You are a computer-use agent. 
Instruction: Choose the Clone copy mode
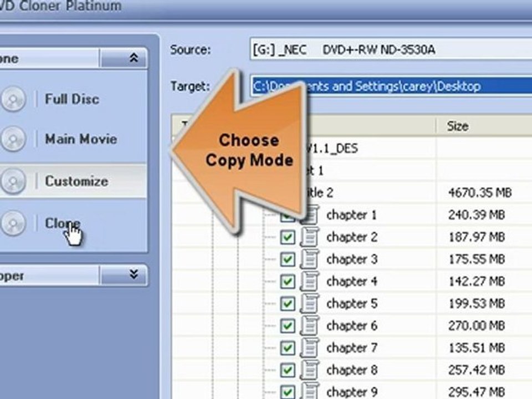tap(63, 223)
